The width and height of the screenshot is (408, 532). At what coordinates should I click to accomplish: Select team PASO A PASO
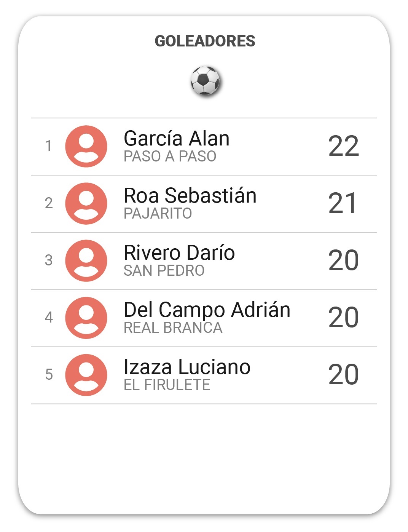(170, 156)
